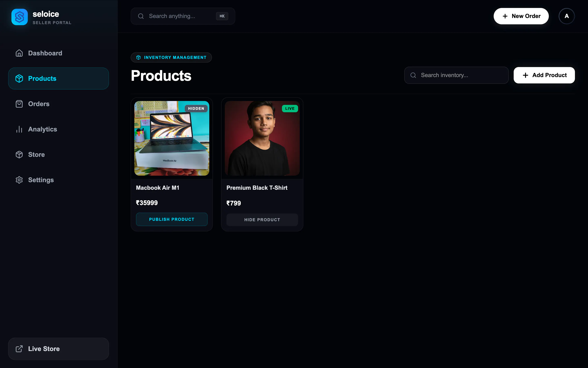588x368 pixels.
Task: Open the Premium Black T-Shirt product image
Action: click(262, 138)
